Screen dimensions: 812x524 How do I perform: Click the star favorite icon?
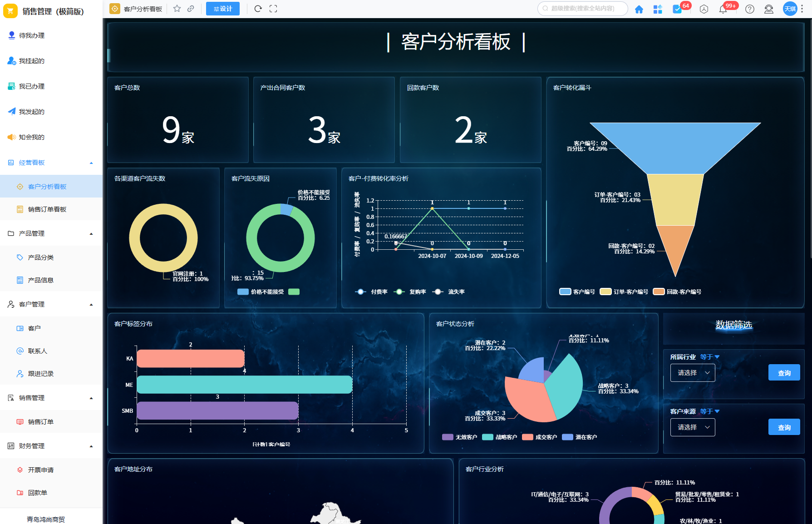click(177, 9)
